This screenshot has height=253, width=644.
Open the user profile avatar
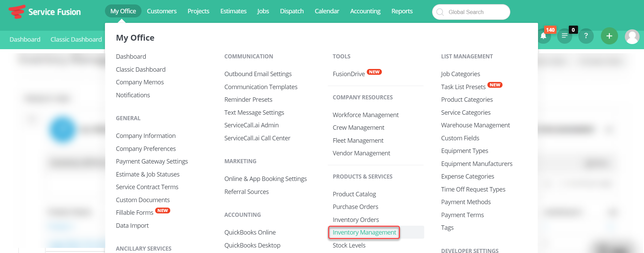(x=632, y=37)
